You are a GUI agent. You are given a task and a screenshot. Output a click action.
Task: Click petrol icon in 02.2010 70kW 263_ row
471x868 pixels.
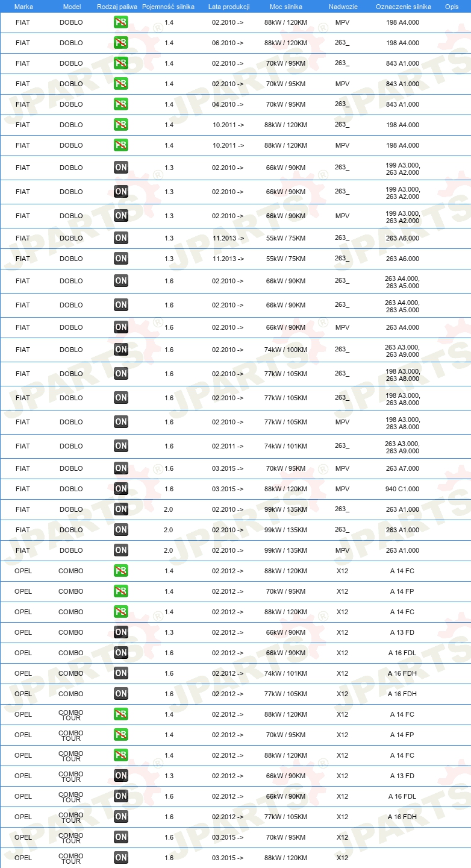tap(120, 63)
